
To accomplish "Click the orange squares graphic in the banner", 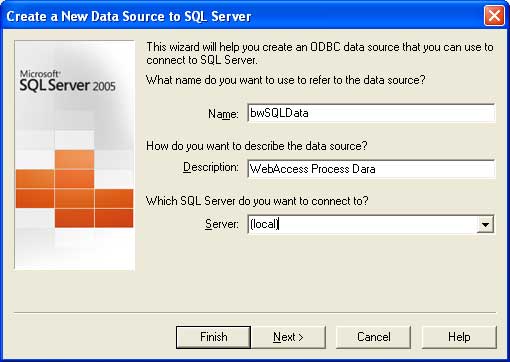I will click(x=74, y=189).
